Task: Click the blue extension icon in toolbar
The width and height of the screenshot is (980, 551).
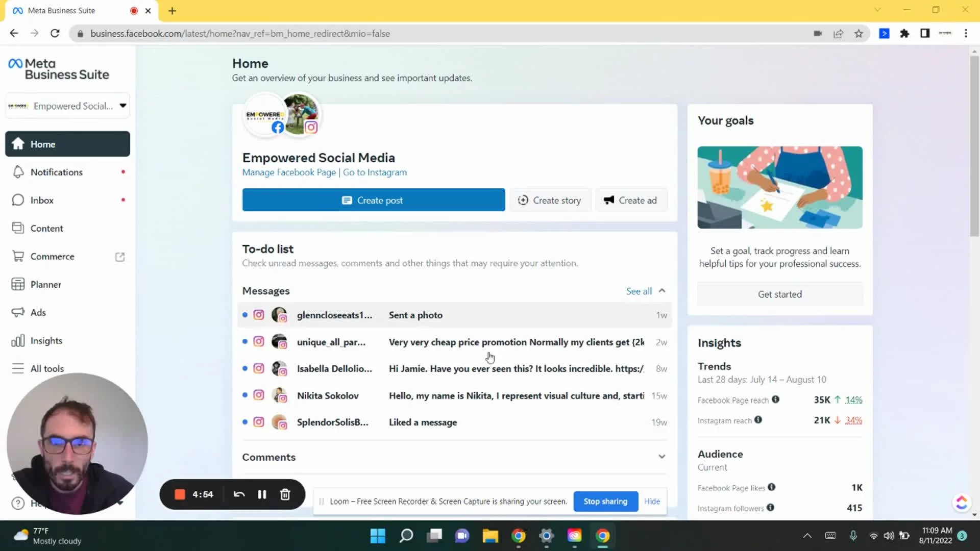Action: tap(884, 33)
